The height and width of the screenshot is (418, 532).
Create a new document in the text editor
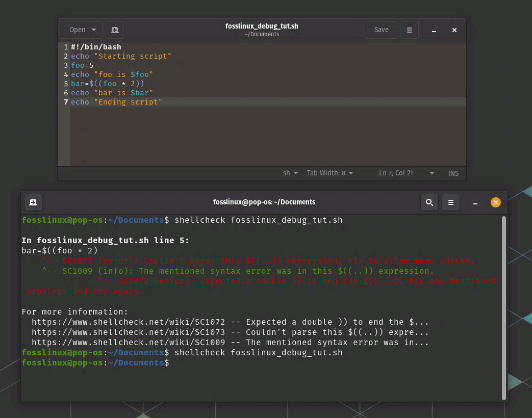114,30
